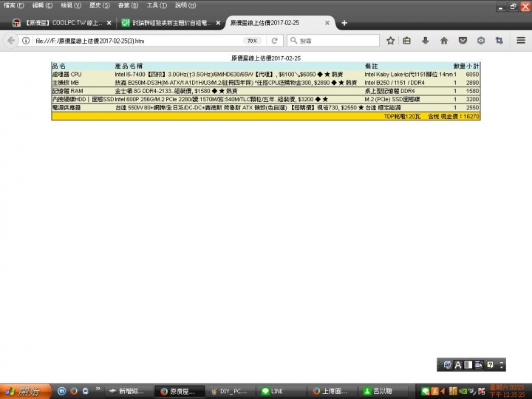Open the 檔案 (F) menu
Screen dimensions: 532x399
pos(14,5)
